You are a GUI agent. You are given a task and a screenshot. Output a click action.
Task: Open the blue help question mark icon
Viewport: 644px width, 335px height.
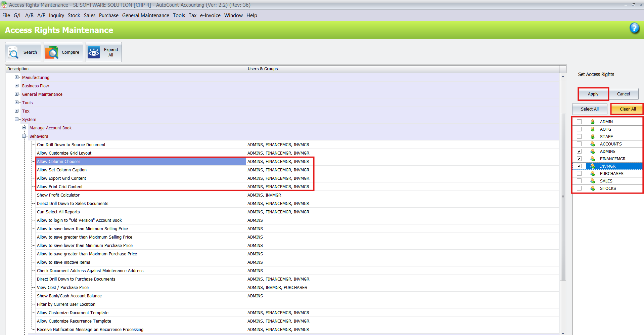click(x=634, y=28)
